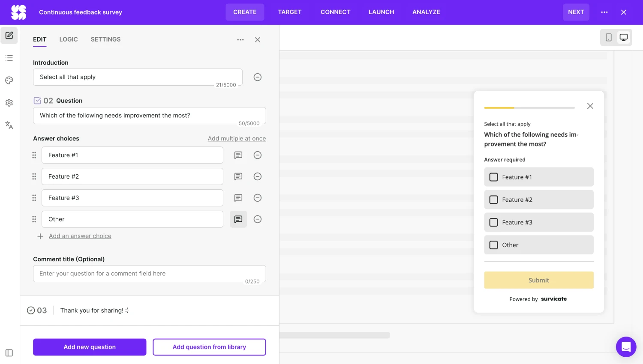Switch to desktop preview icon
Image resolution: width=643 pixels, height=364 pixels.
[x=623, y=38]
